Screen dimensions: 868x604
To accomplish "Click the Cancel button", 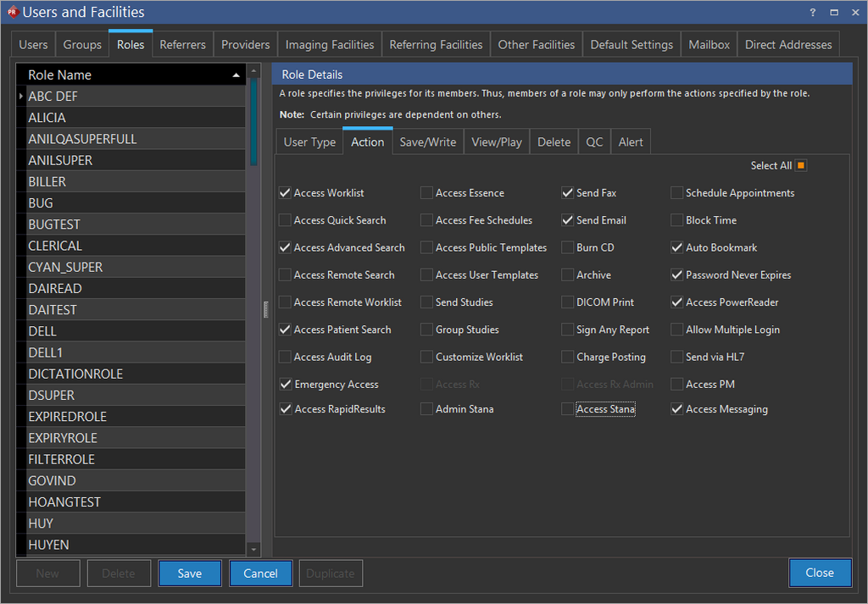I will pos(260,574).
